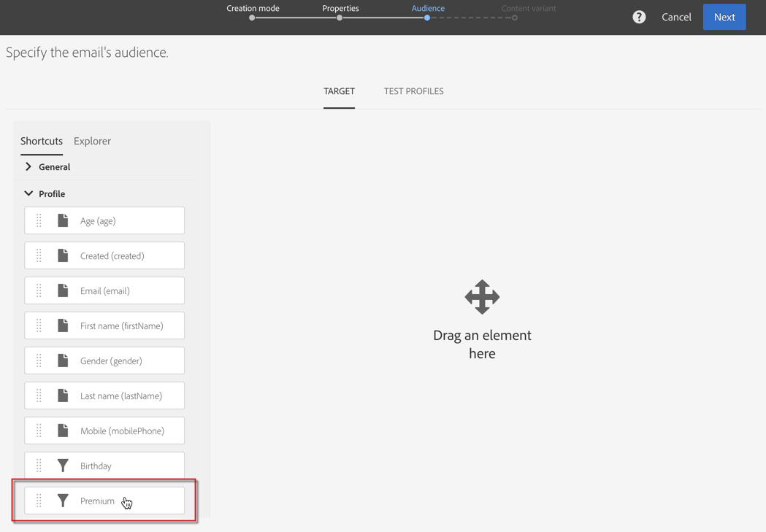Click the drag handle of Birthday row
Viewport: 766px width, 532px height.
click(39, 466)
